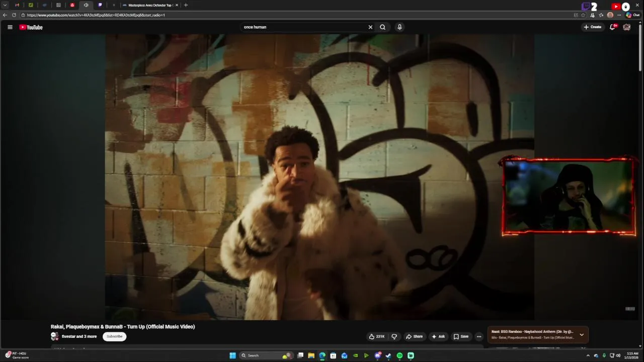Open the YouTube guide hamburger menu
Screen dimensions: 644x362
click(10, 27)
